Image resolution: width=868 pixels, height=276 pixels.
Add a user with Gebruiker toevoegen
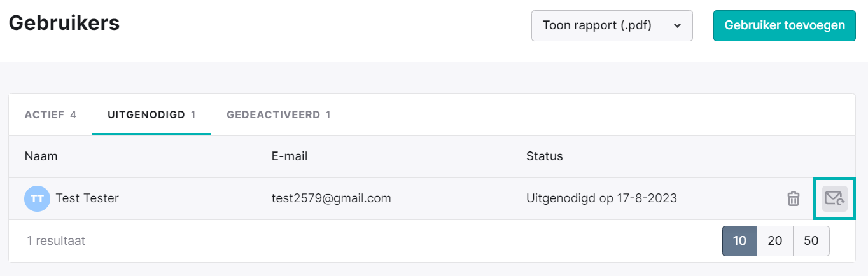(784, 25)
